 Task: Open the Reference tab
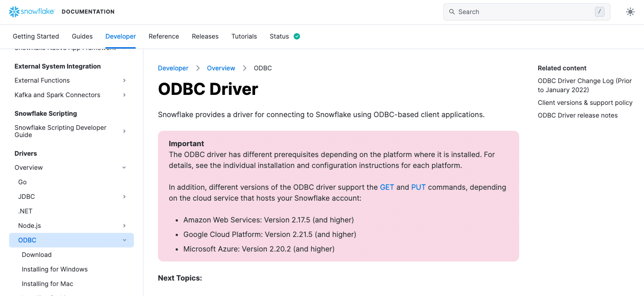pyautogui.click(x=164, y=36)
